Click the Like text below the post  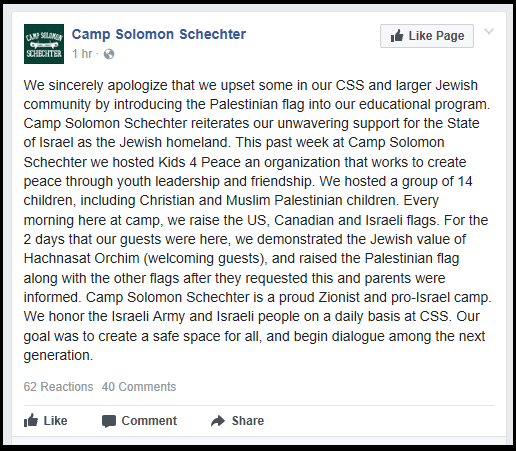click(55, 421)
